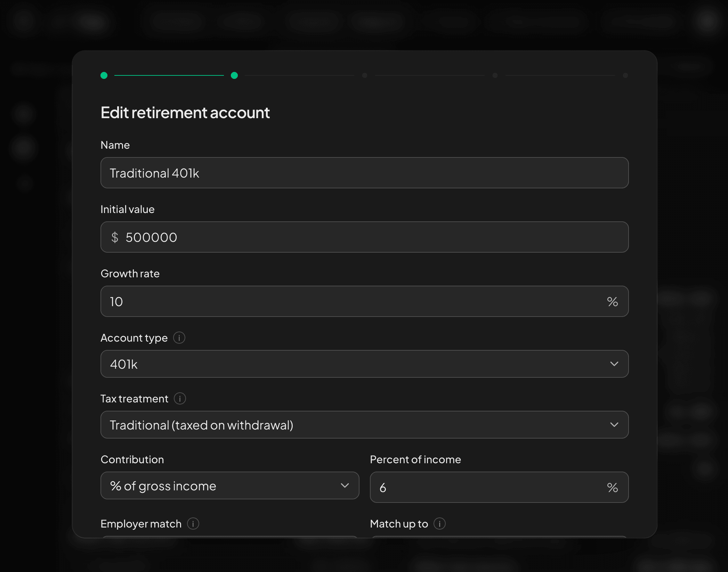Select the second green progress step dot
The width and height of the screenshot is (728, 572).
[234, 75]
